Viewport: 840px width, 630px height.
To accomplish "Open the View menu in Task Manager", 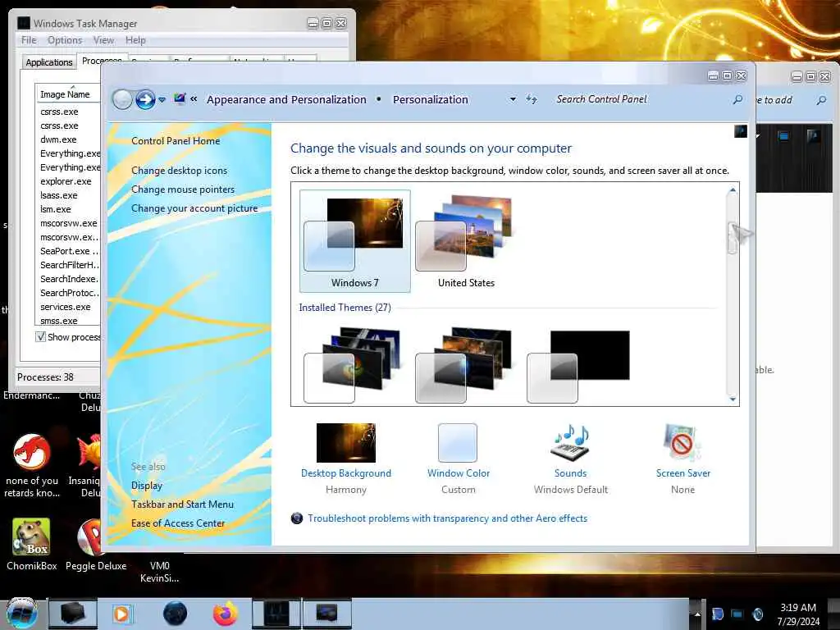I will tap(103, 40).
